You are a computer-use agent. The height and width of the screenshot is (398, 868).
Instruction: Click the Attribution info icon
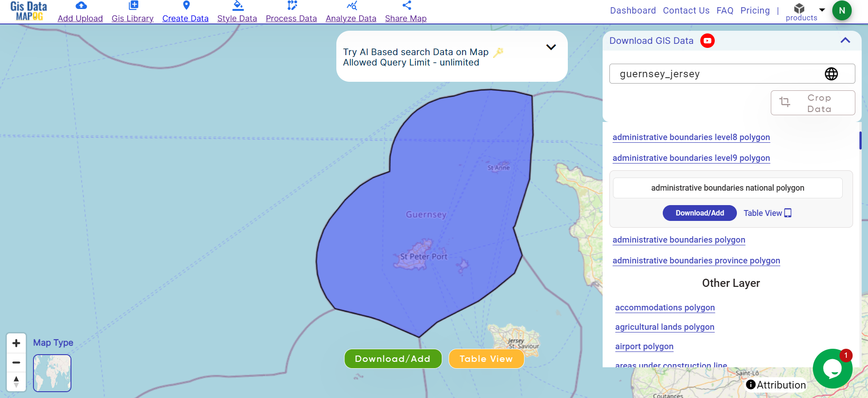[x=751, y=384]
